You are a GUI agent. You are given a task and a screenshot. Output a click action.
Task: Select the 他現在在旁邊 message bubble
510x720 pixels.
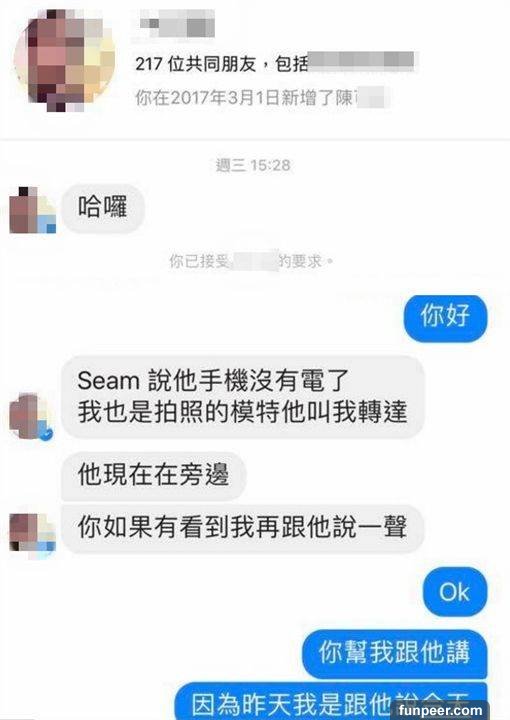coord(154,474)
